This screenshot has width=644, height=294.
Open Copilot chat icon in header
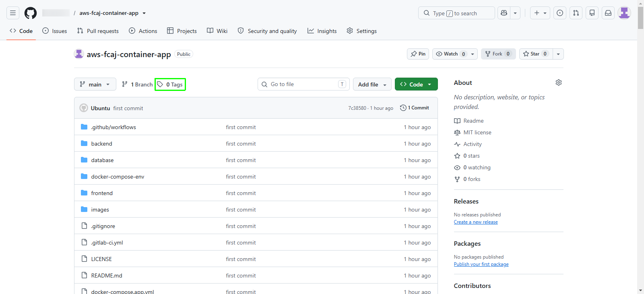pyautogui.click(x=504, y=13)
